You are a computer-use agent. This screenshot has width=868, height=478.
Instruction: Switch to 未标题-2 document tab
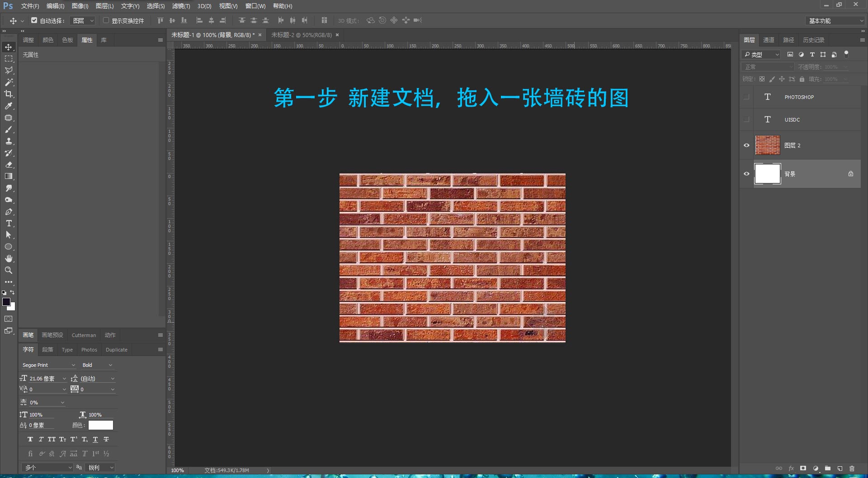(302, 35)
